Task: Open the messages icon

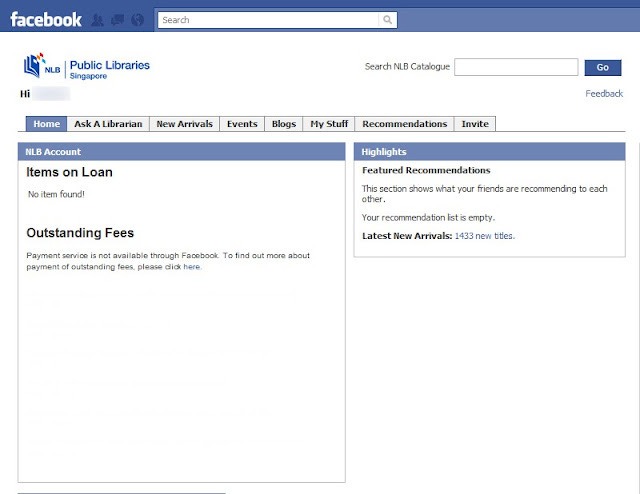Action: click(x=118, y=20)
